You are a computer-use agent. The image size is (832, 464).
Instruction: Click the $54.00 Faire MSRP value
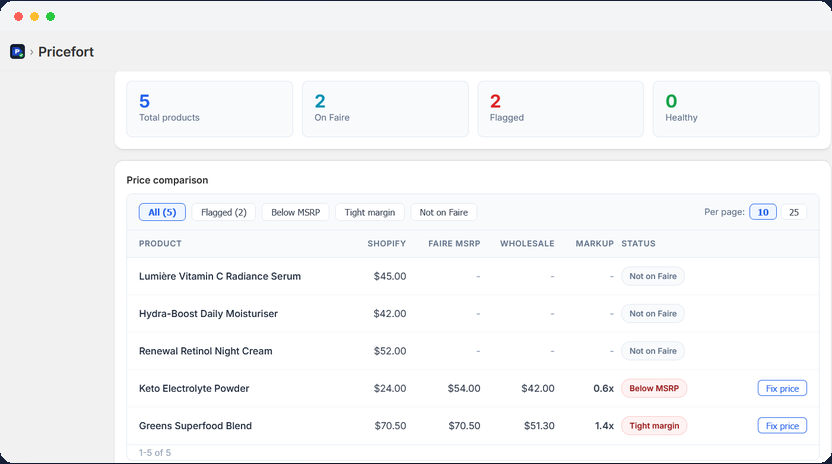click(464, 389)
